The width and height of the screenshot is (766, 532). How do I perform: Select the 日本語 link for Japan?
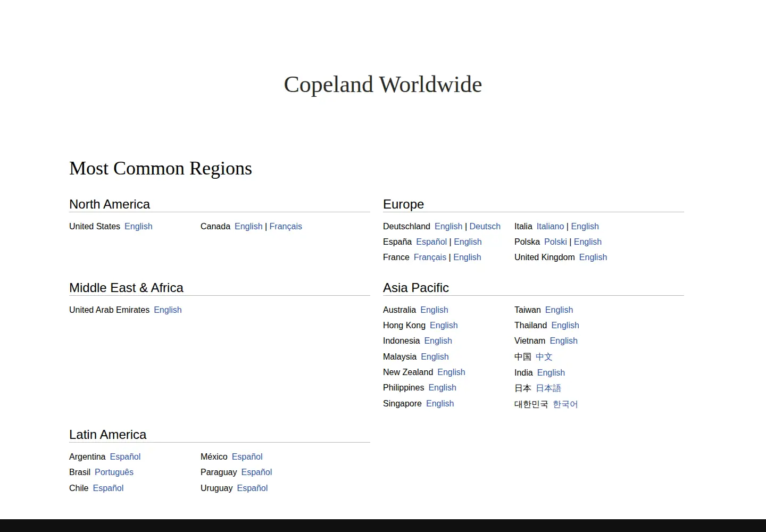[548, 388]
